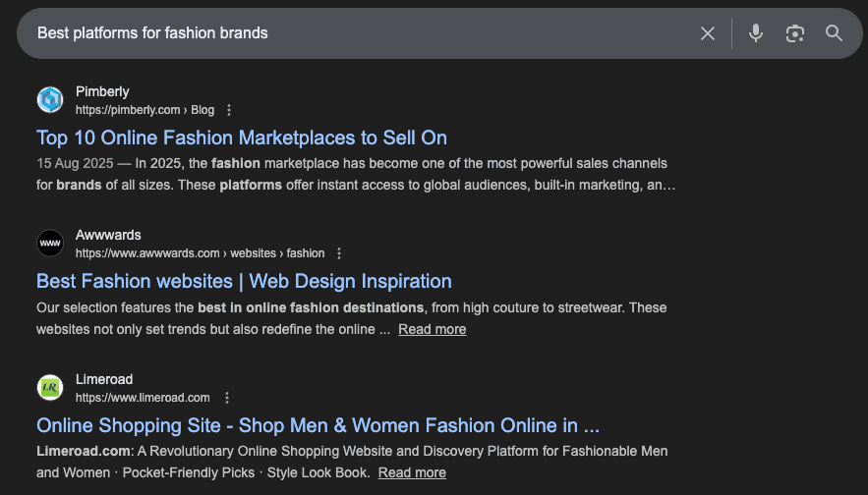Click the www.limeroad.com URL text

click(x=143, y=398)
